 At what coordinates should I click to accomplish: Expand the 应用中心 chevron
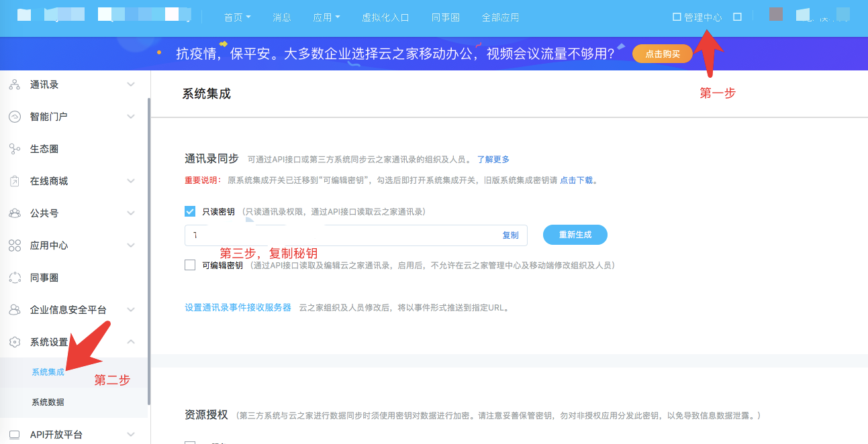point(131,245)
